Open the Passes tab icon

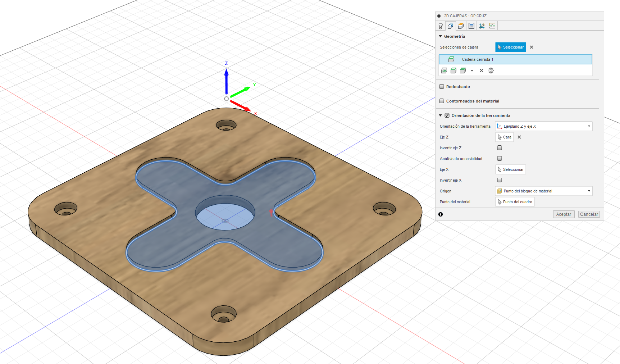point(471,26)
